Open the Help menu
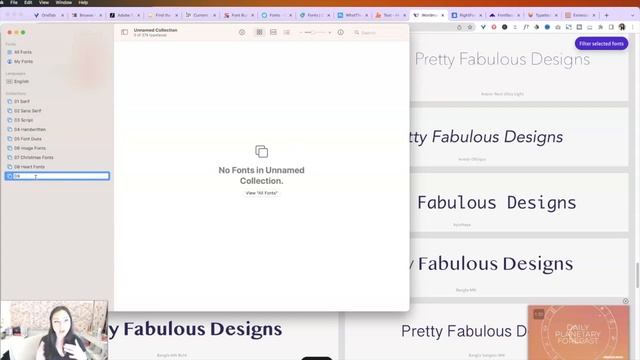Screen dimensions: 640x360 click(x=83, y=2)
